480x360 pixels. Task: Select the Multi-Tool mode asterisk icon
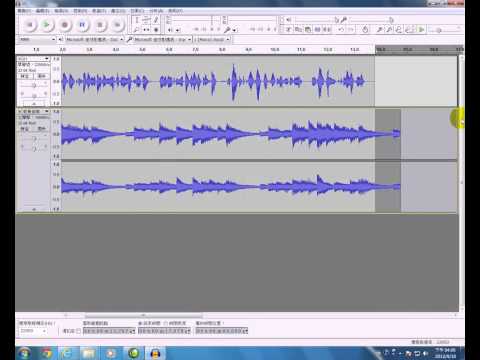pyautogui.click(x=156, y=30)
